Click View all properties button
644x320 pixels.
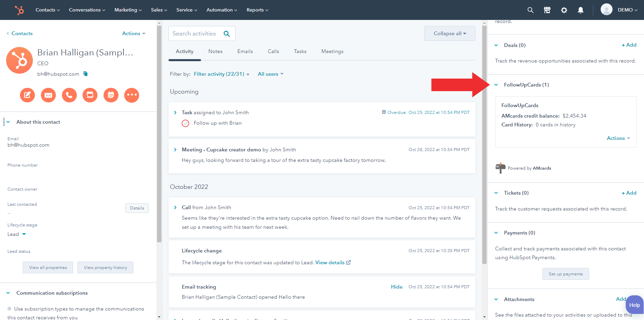48,267
